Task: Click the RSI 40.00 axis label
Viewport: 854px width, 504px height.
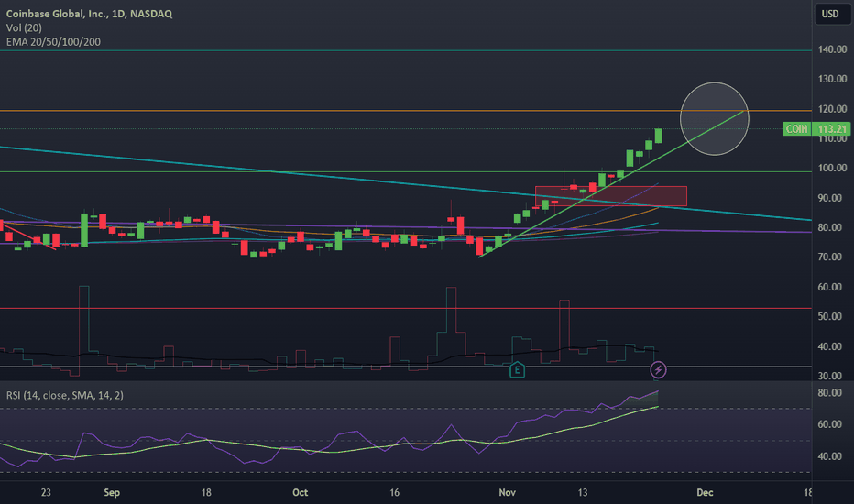Action: coord(829,456)
